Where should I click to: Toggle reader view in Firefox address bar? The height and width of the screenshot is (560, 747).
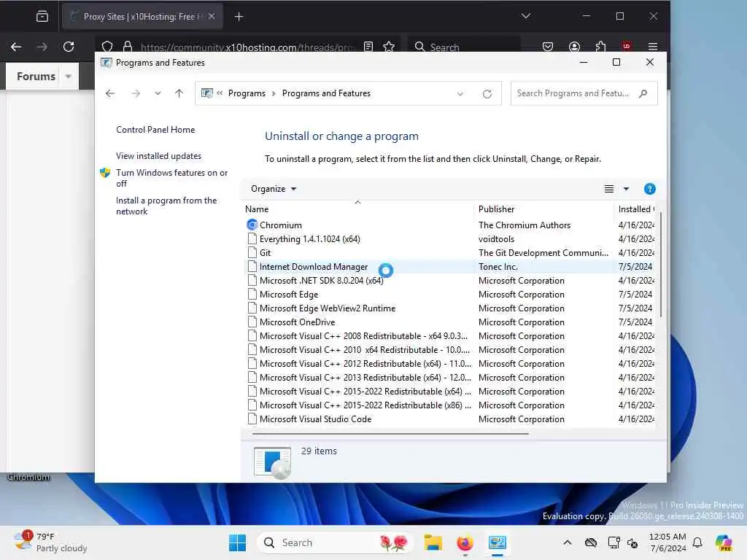coord(368,47)
